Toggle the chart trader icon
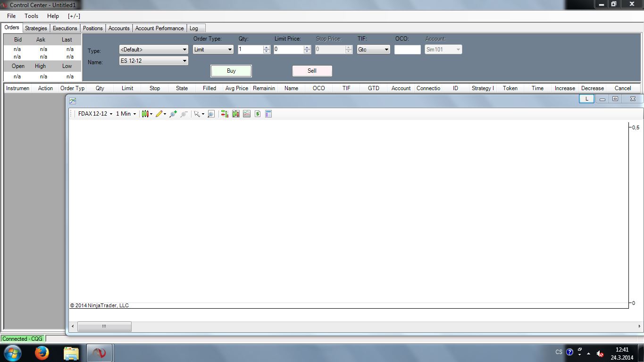 pyautogui.click(x=225, y=114)
